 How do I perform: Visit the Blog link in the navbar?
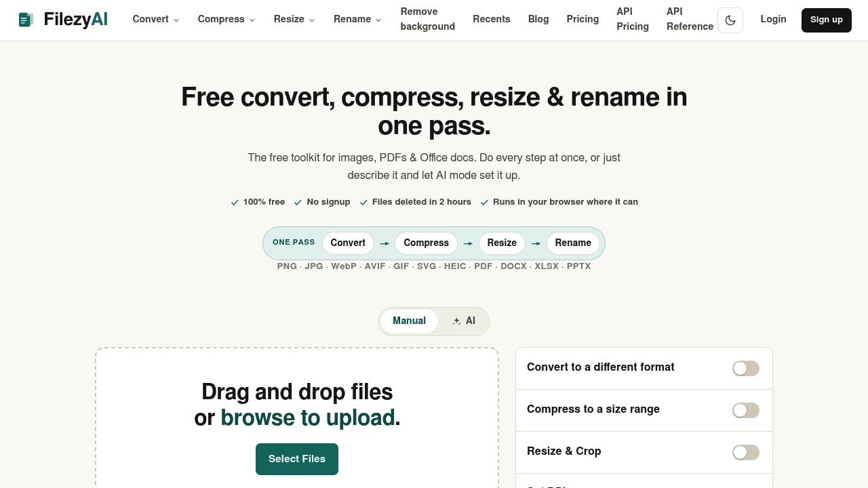[538, 19]
